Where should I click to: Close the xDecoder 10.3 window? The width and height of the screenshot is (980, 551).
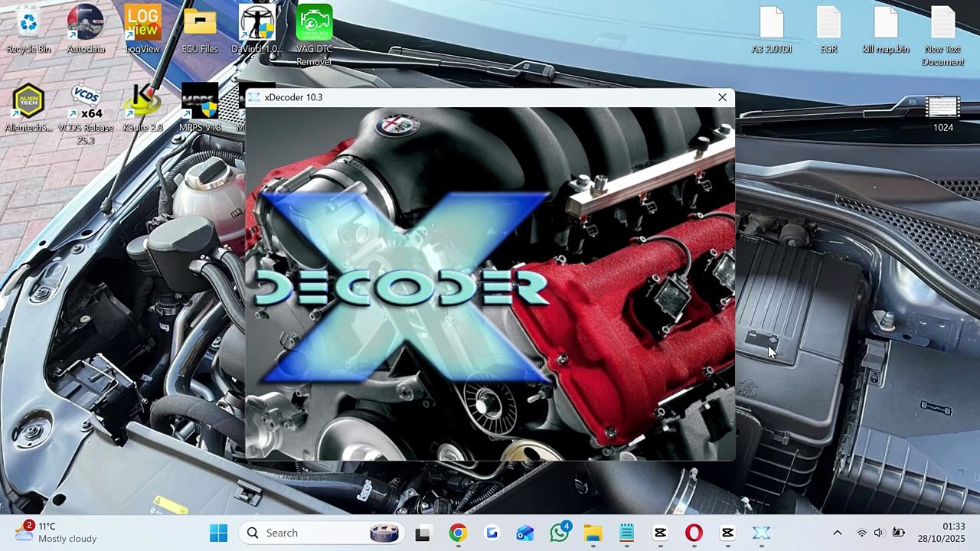[x=722, y=97]
